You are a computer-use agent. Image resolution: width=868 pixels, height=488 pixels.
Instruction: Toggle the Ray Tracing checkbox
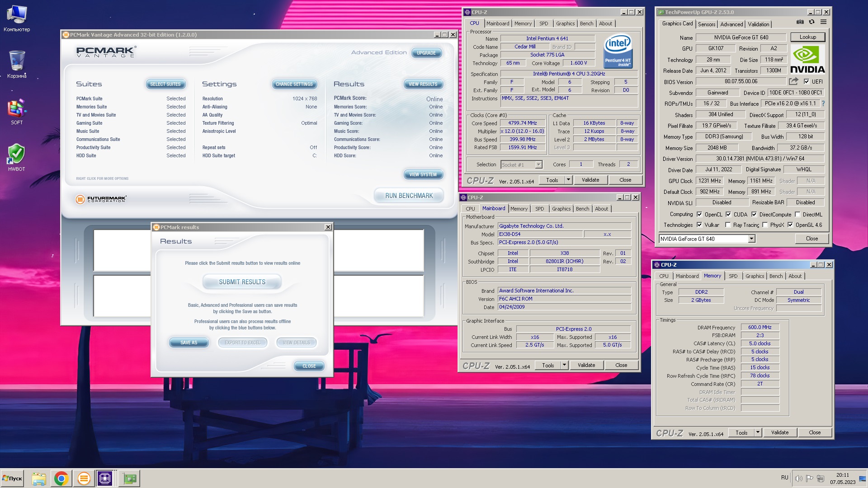point(728,225)
